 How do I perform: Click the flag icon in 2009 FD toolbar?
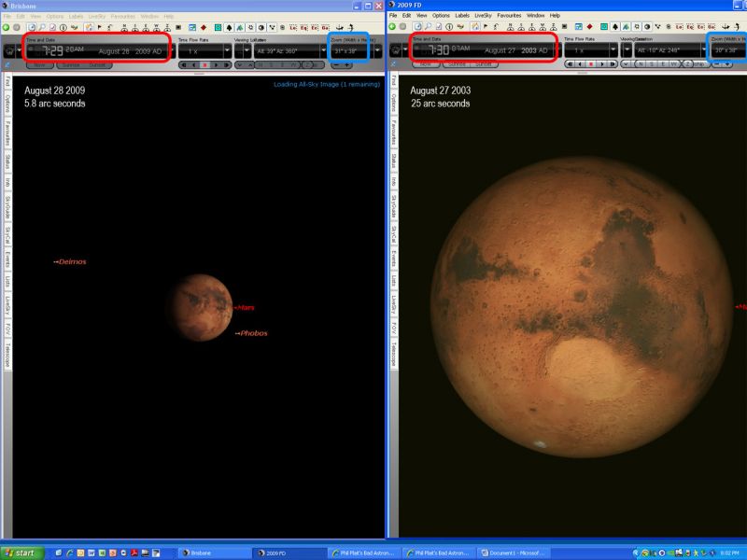pos(486,27)
